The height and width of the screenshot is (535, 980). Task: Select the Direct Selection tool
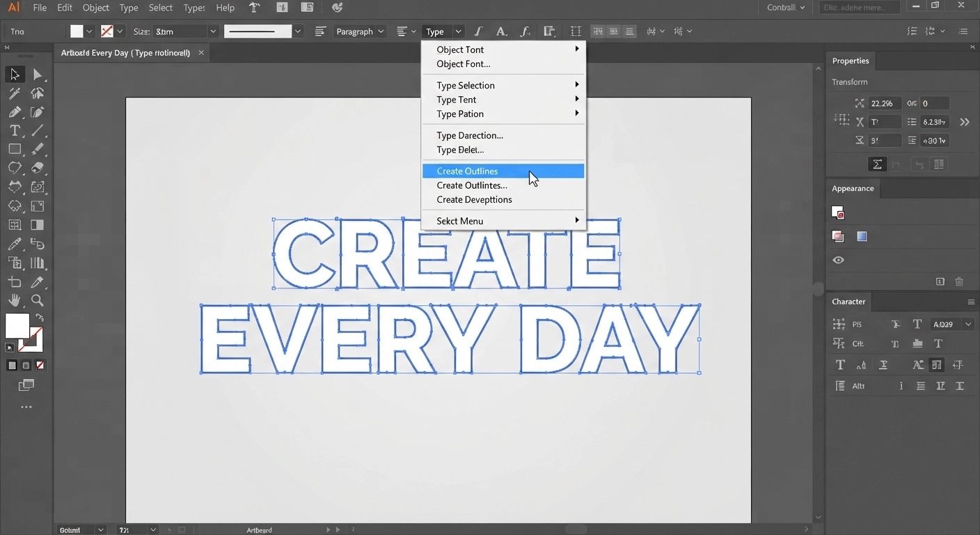coord(38,75)
